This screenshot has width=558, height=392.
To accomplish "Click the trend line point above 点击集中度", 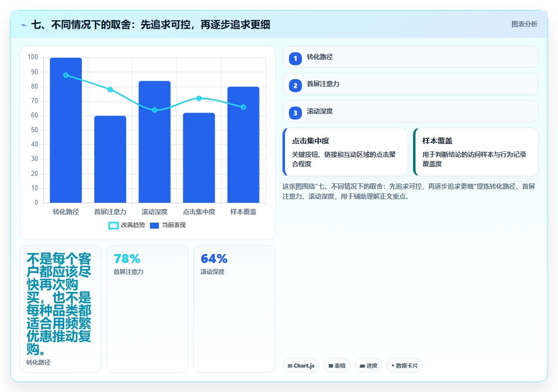I will pyautogui.click(x=199, y=98).
